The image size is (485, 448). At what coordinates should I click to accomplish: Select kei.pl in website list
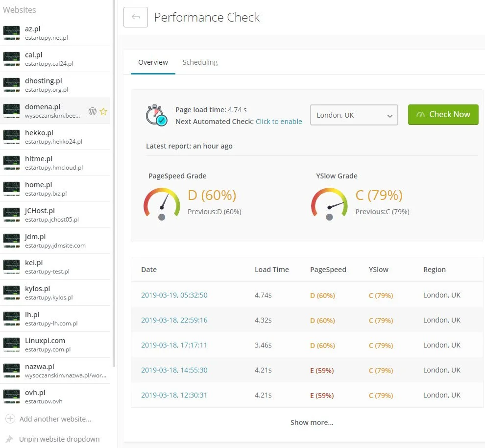coord(55,267)
